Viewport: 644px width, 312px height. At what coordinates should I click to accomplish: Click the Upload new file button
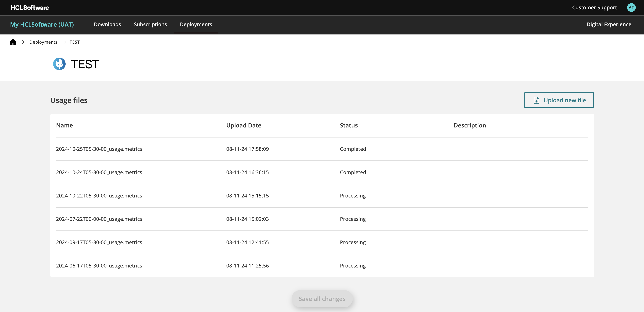[x=559, y=100]
